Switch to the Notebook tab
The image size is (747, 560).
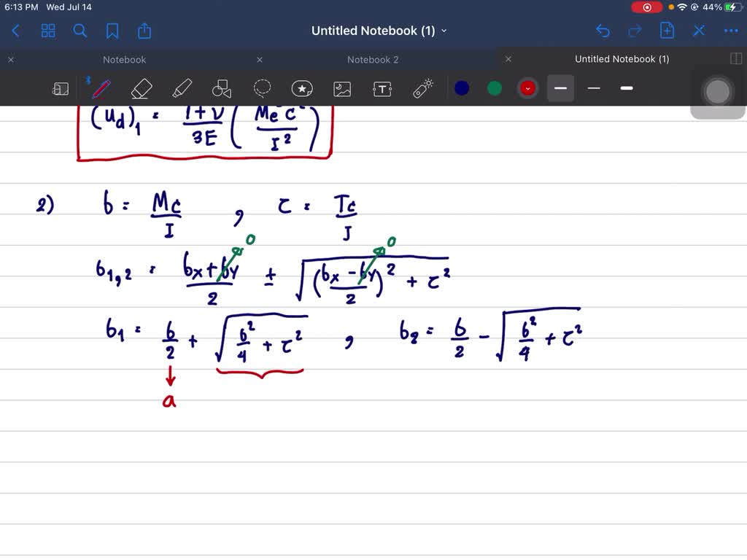(124, 59)
